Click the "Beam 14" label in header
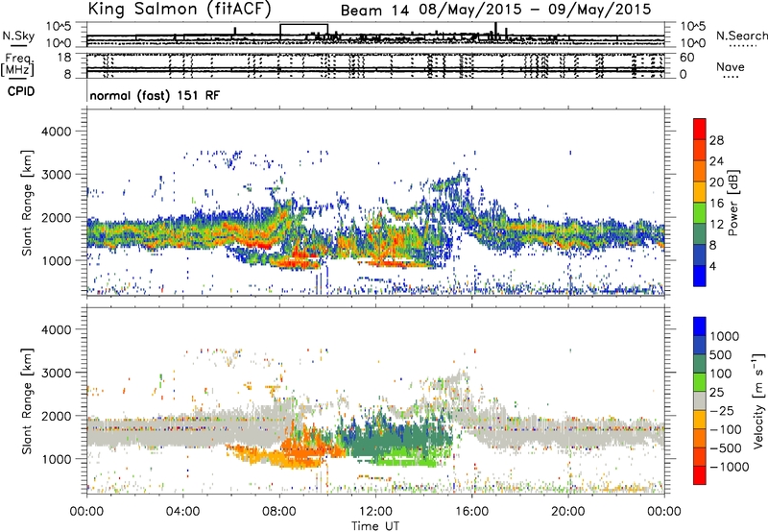Image resolution: width=768 pixels, height=532 pixels. [374, 11]
